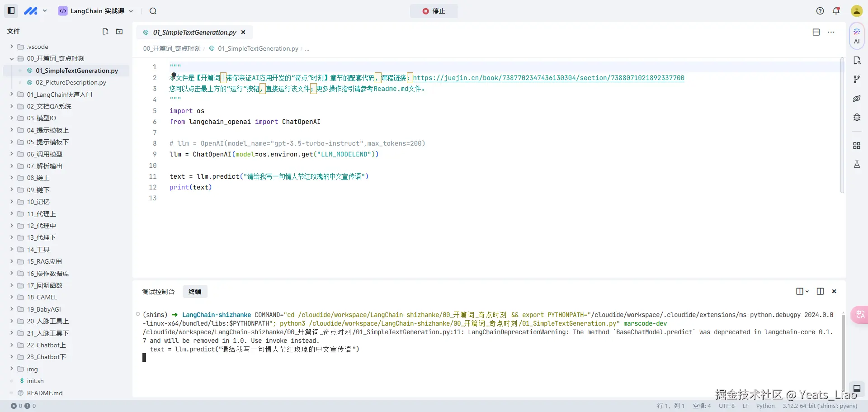Screen dimensions: 868x412
Task: Toggle editor split layout icon
Action: pos(816,32)
